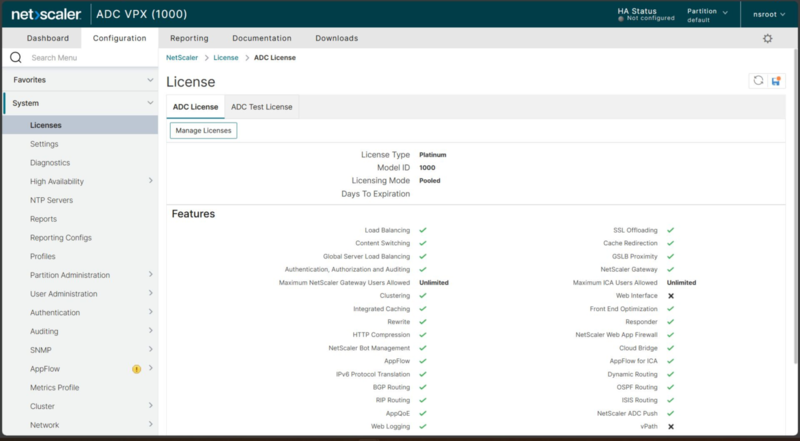Viewport: 800px width, 441px height.
Task: Expand the SNMP submenu
Action: [x=151, y=349]
